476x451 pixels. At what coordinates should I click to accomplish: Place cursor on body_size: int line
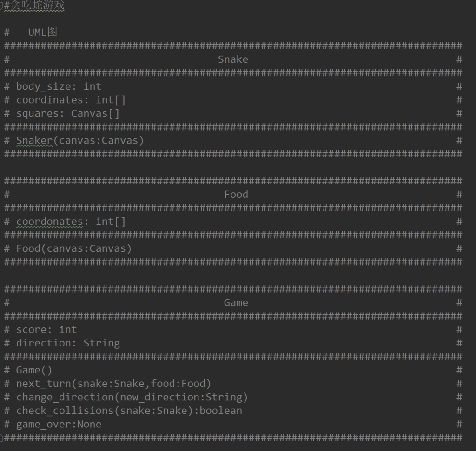(59, 86)
